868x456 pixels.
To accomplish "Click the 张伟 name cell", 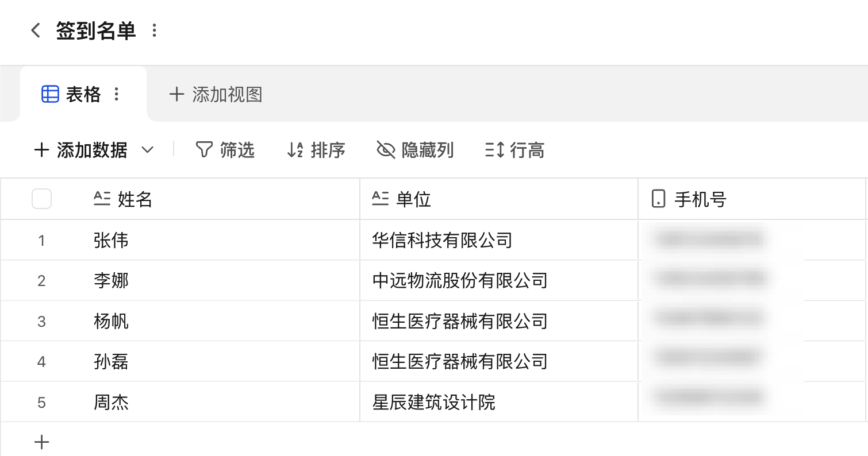I will point(221,240).
